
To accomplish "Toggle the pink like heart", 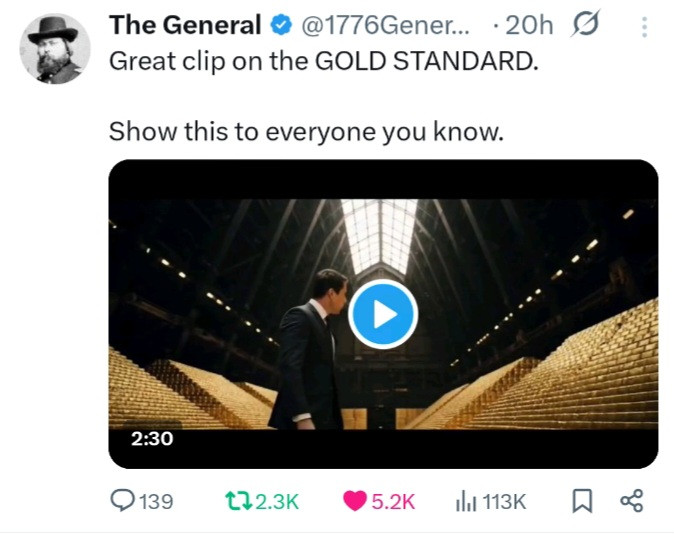I will tap(354, 501).
